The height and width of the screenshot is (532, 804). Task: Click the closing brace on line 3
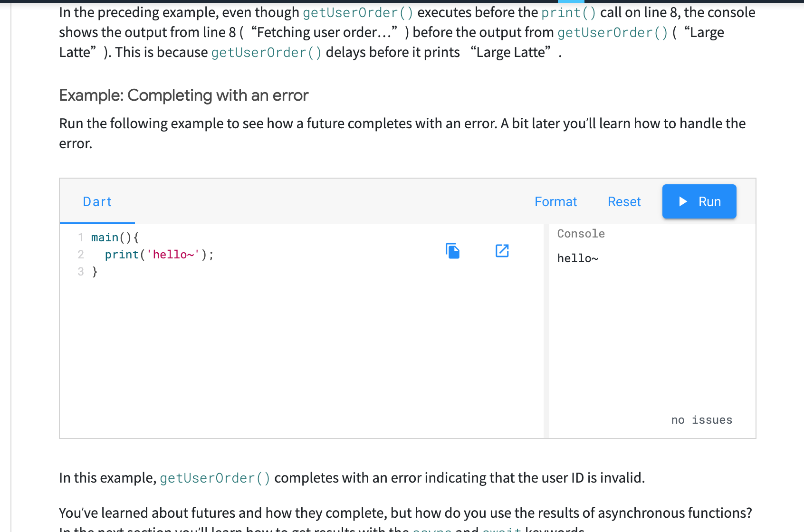(x=95, y=272)
